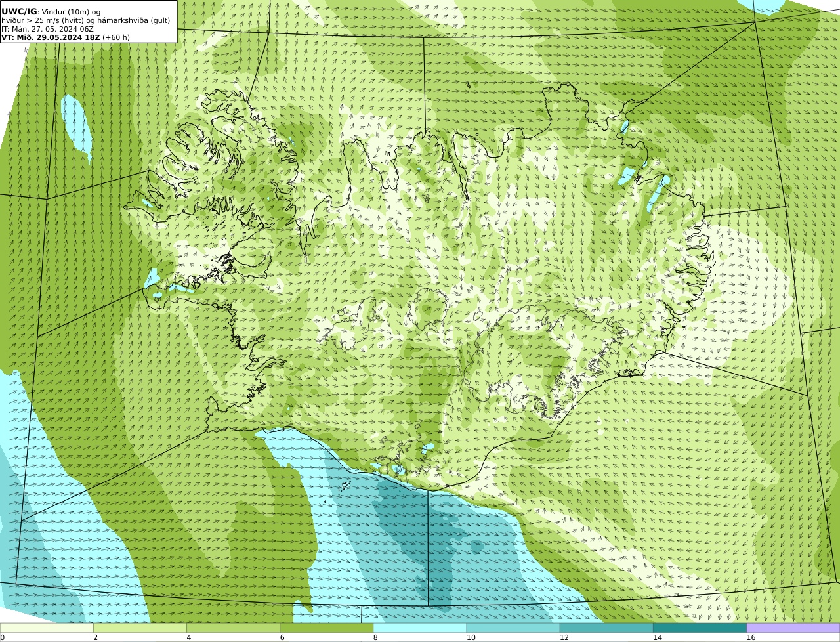The width and height of the screenshot is (840, 642).
Task: Click the 6–8 m/s olive green legend swatch
Action: (327, 628)
